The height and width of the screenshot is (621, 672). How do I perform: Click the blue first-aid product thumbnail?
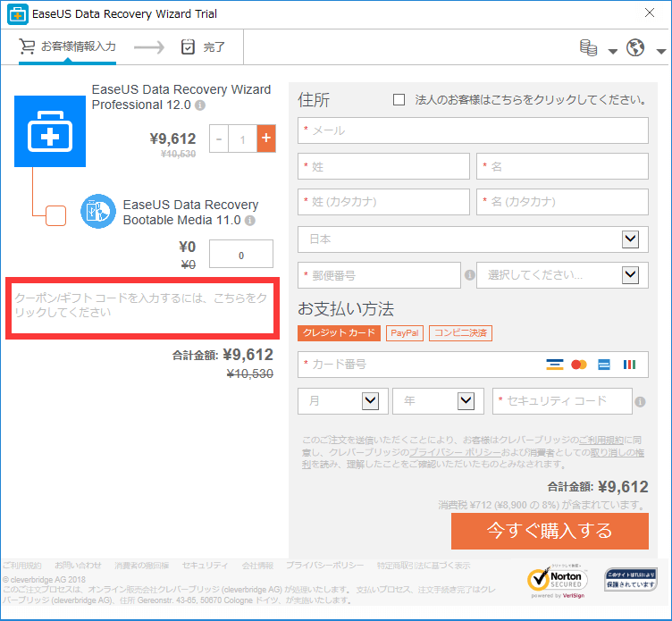point(50,131)
